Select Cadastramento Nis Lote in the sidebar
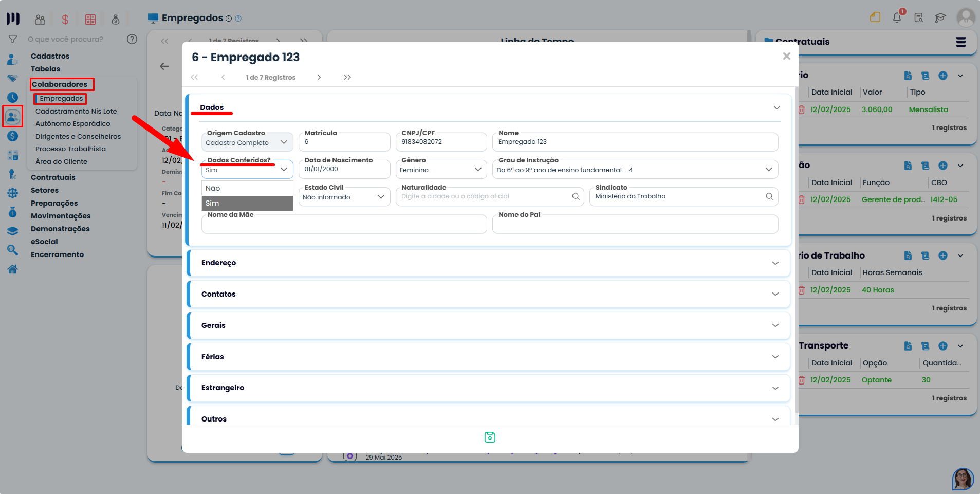This screenshot has height=494, width=980. 76,111
